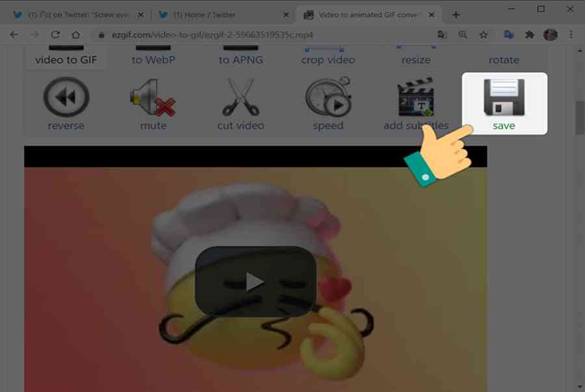Click the scrollbar down arrow
Image resolution: width=585 pixels, height=392 pixels.
(x=579, y=387)
